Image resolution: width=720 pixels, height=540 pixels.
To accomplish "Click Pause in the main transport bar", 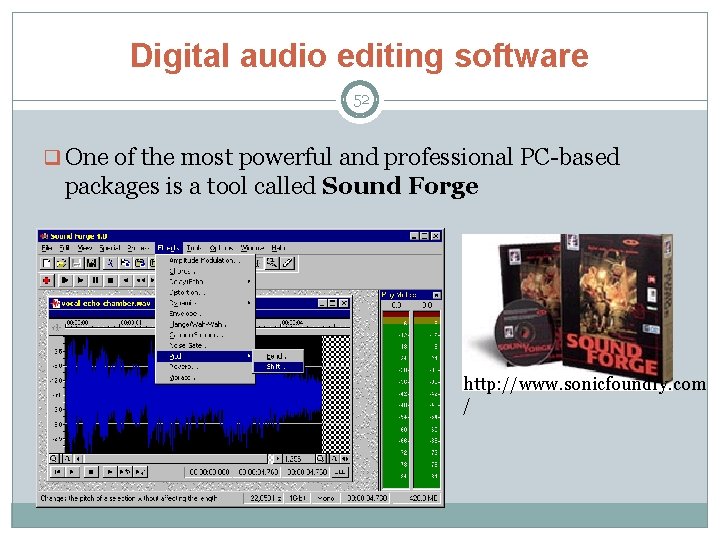I will [x=96, y=280].
